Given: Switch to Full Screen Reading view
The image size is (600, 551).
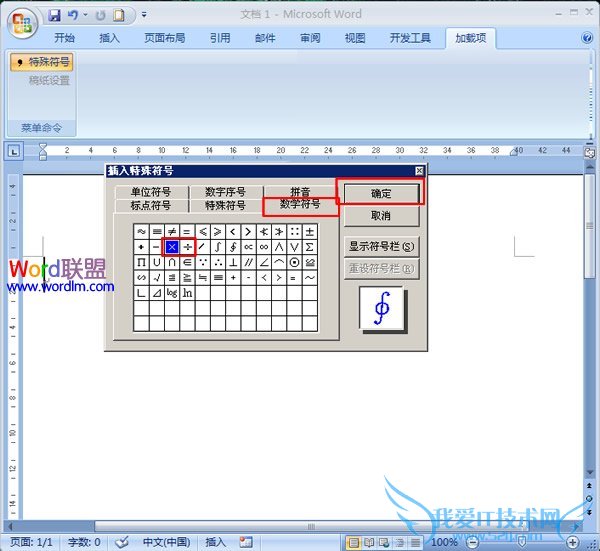Looking at the screenshot, I should click(369, 542).
